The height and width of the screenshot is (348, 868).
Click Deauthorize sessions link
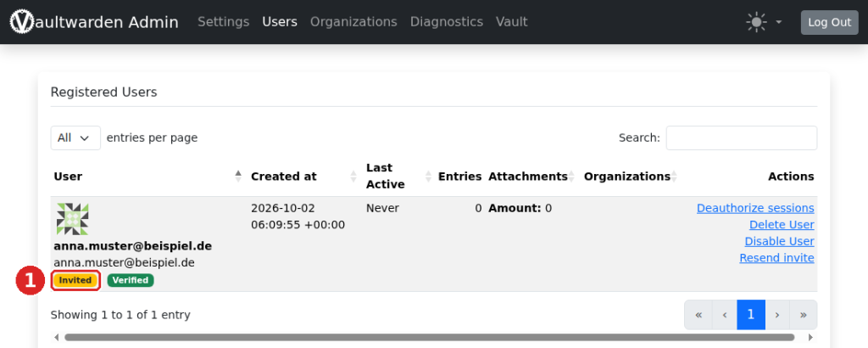pos(755,208)
